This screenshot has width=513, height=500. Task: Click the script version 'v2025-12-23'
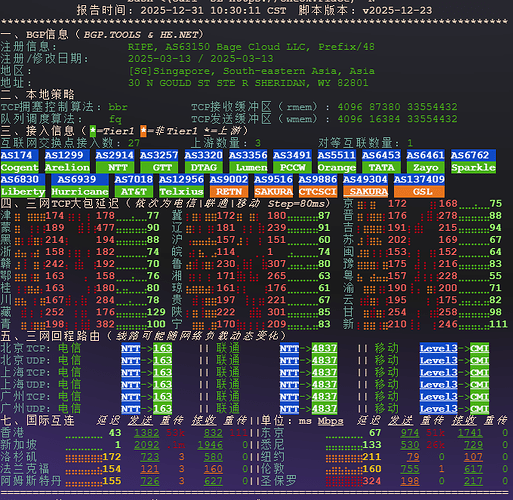(397, 11)
